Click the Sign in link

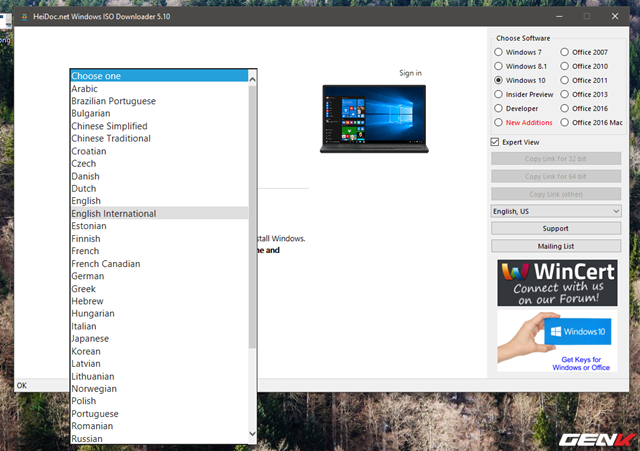tap(410, 73)
